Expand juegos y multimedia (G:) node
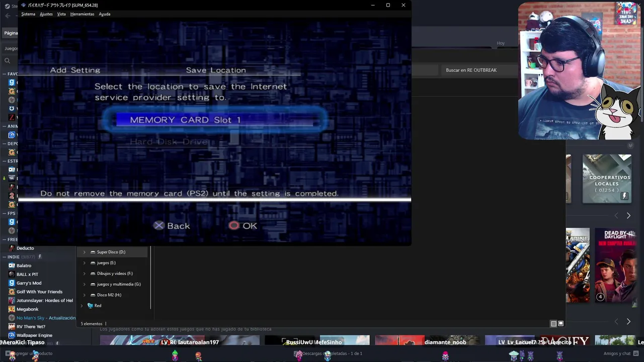This screenshot has height=362, width=644. (x=84, y=284)
